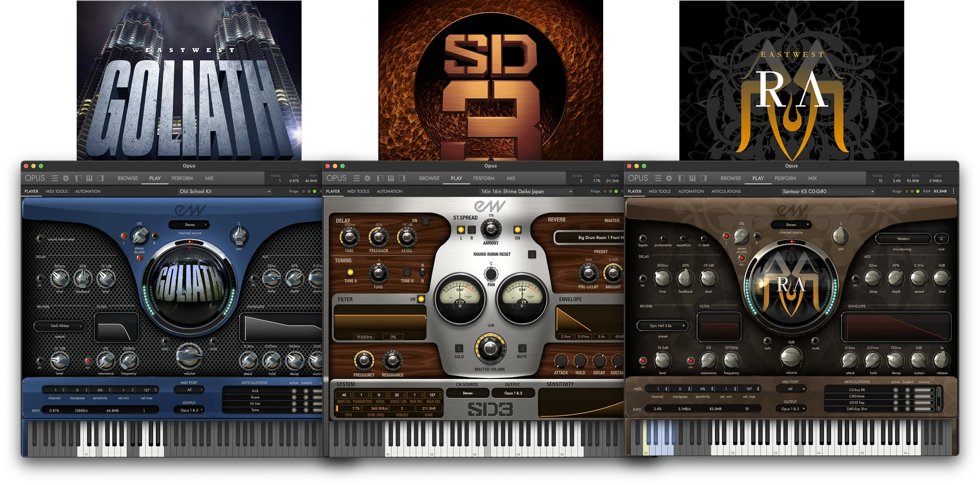Toggle round robin reset in Goliath
This screenshot has height=485, width=980.
40,239
